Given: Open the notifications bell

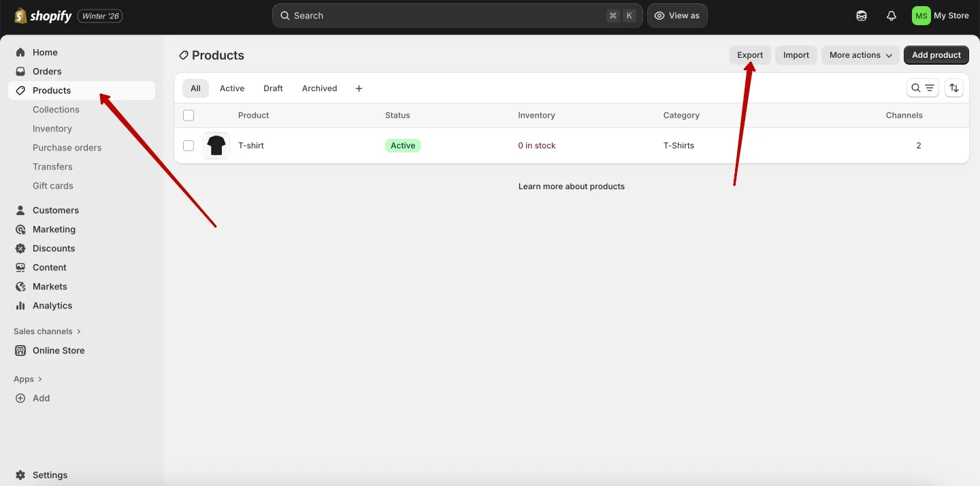Looking at the screenshot, I should (x=892, y=15).
